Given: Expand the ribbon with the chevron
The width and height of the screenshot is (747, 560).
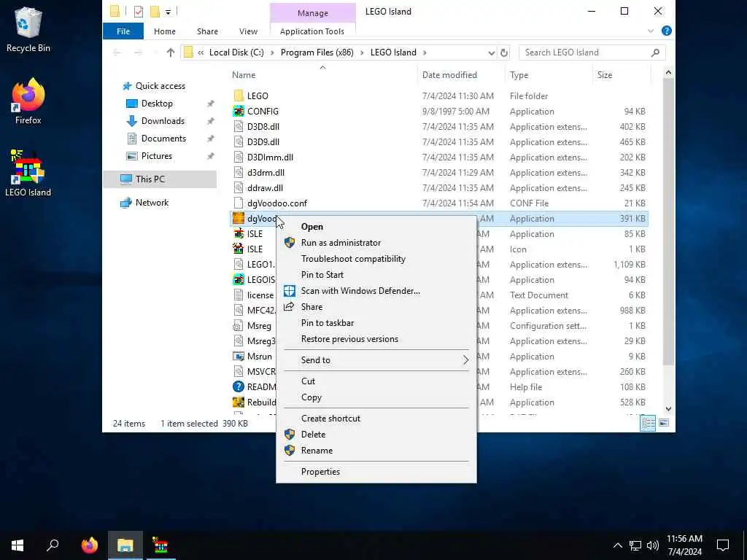Looking at the screenshot, I should [x=650, y=31].
